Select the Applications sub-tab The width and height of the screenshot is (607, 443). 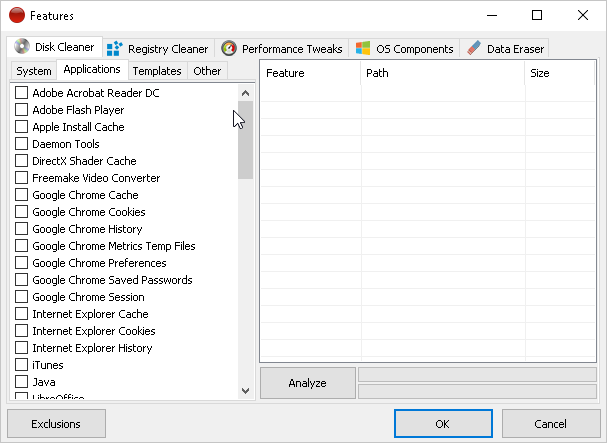92,70
